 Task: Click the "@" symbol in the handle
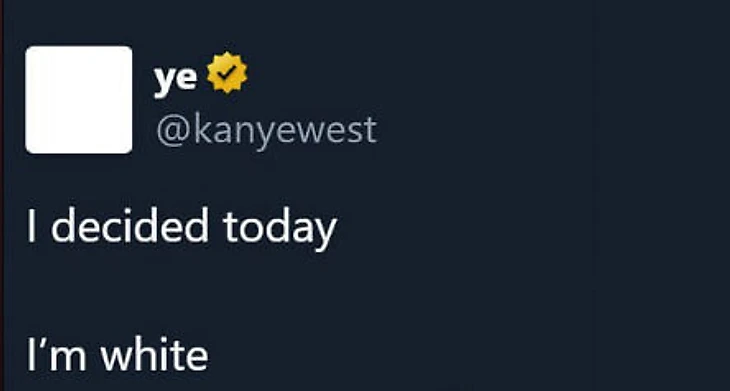tap(174, 131)
